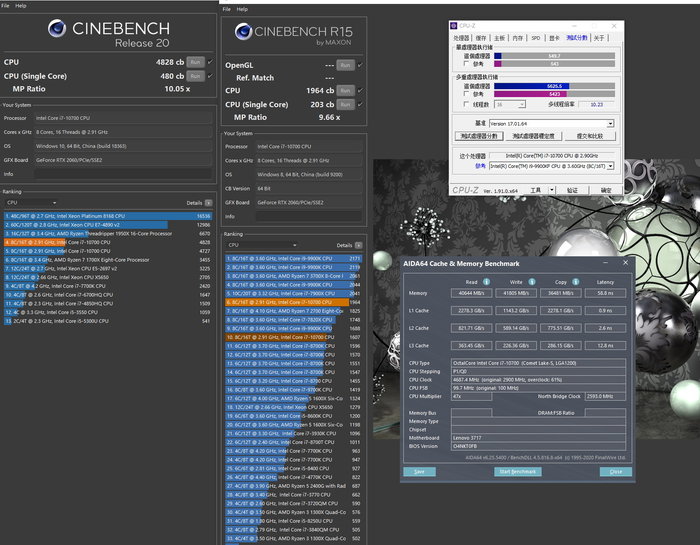Run the CPU test in Cinebench R15
The image size is (700, 545).
click(x=345, y=91)
